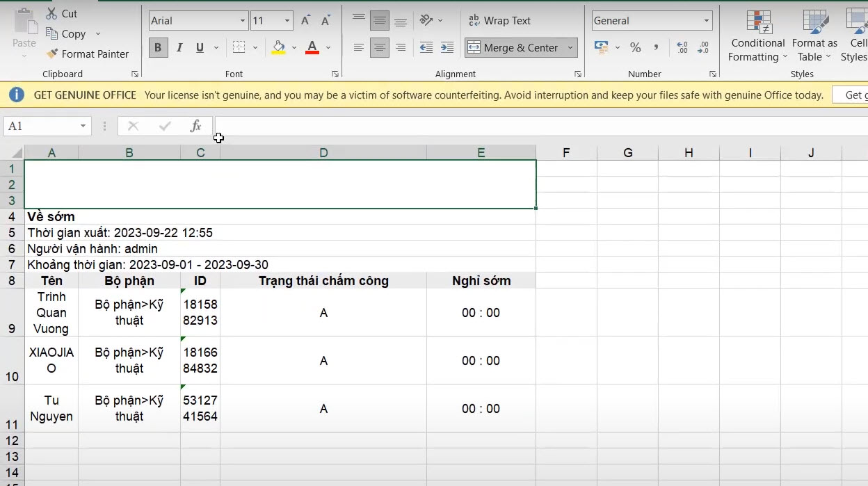This screenshot has height=486, width=868.
Task: Click the Cut scissors icon
Action: (x=52, y=13)
